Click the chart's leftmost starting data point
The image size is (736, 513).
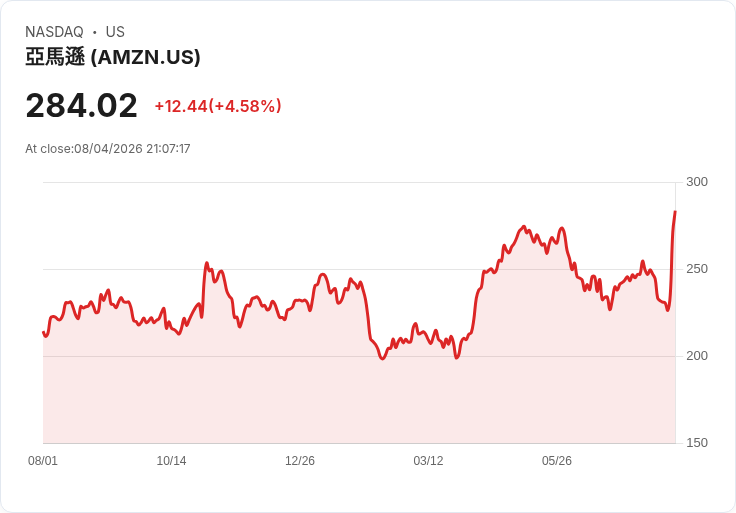pos(44,333)
